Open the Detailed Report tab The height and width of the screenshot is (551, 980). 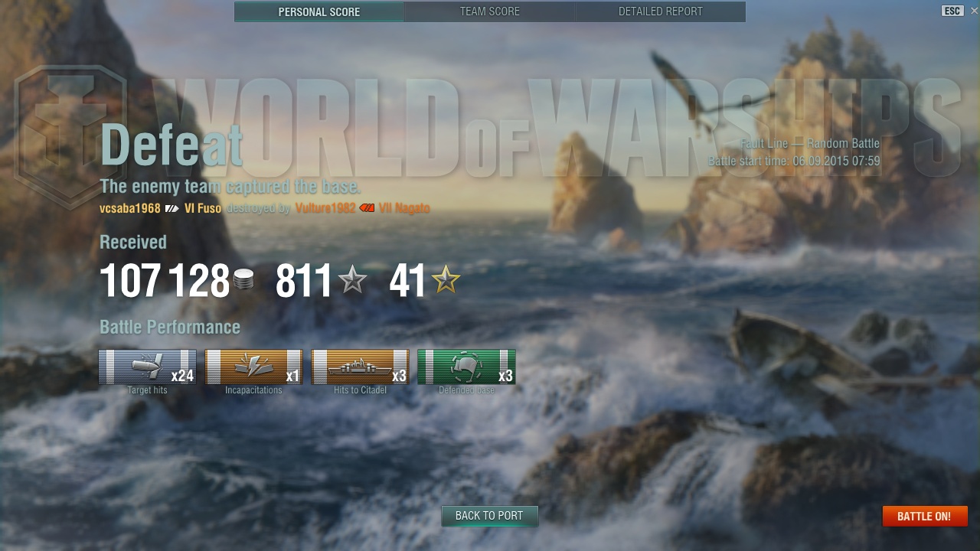point(661,11)
